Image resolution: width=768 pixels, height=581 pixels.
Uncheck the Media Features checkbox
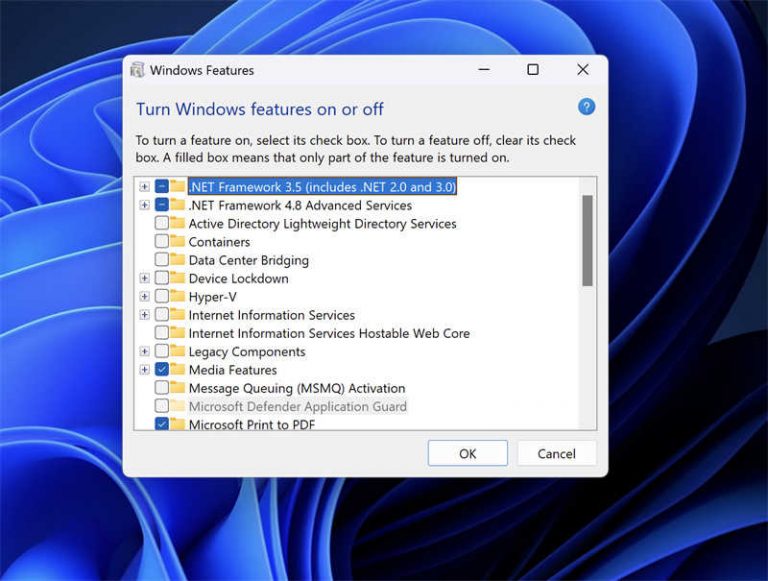(162, 369)
